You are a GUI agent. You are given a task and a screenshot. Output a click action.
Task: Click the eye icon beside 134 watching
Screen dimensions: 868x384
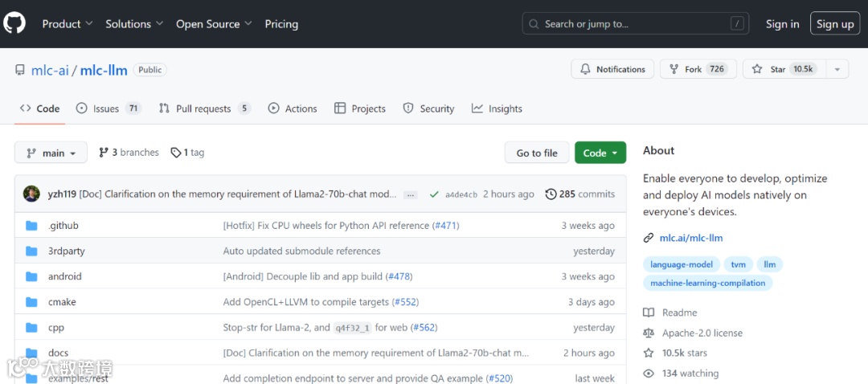(649, 374)
